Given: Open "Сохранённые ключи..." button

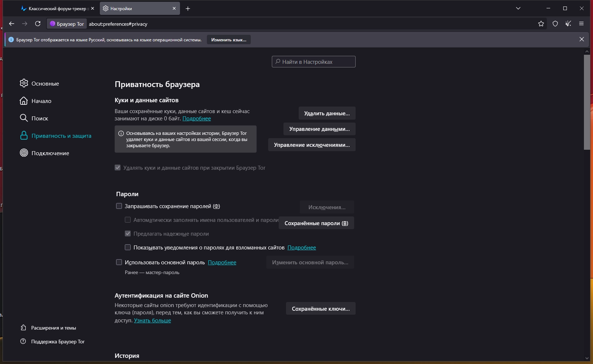Looking at the screenshot, I should (320, 309).
